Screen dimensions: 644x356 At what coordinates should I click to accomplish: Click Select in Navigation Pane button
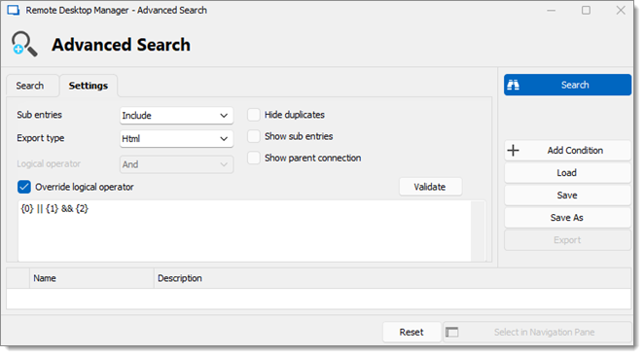(538, 332)
